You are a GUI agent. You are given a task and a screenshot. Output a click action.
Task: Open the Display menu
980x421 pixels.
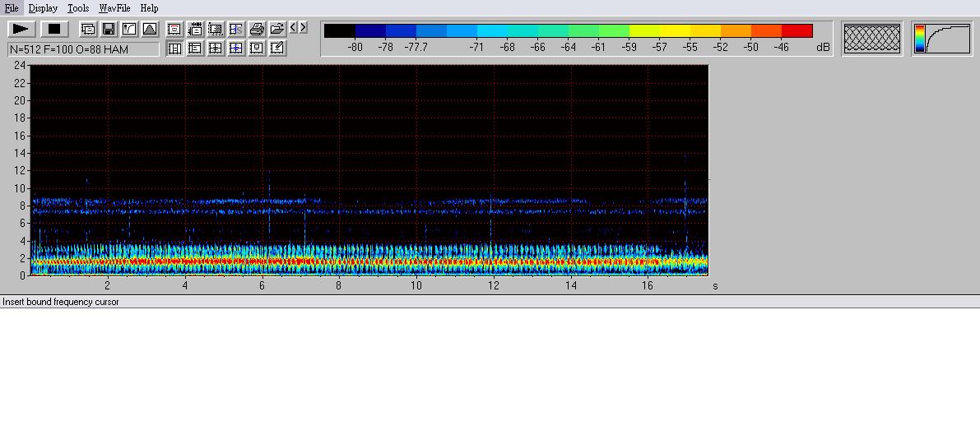(x=43, y=8)
